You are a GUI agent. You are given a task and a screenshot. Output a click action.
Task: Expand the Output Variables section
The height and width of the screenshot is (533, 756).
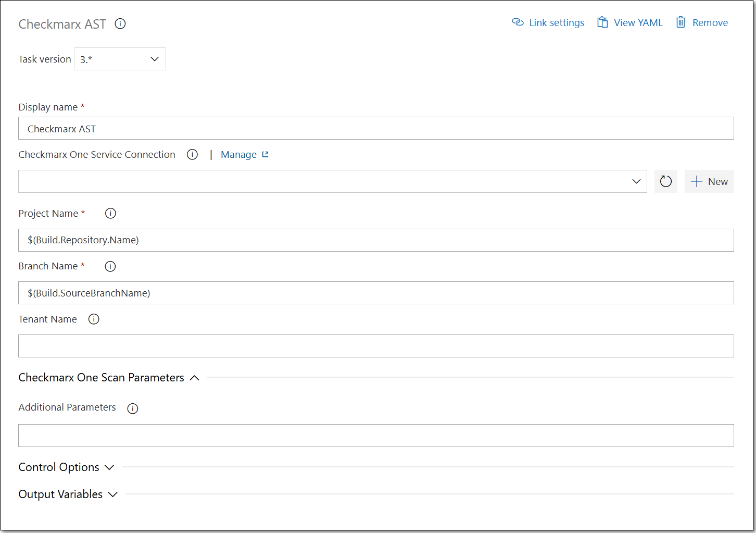68,494
